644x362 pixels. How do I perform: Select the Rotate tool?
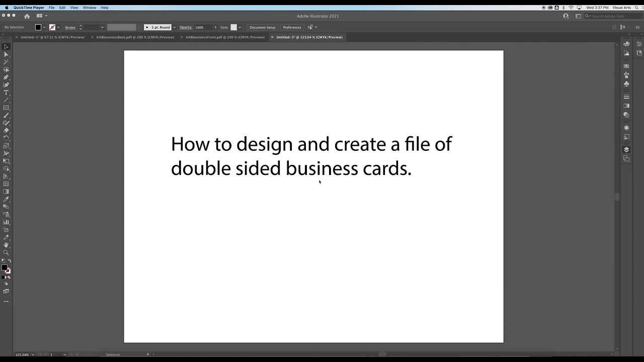point(6,138)
